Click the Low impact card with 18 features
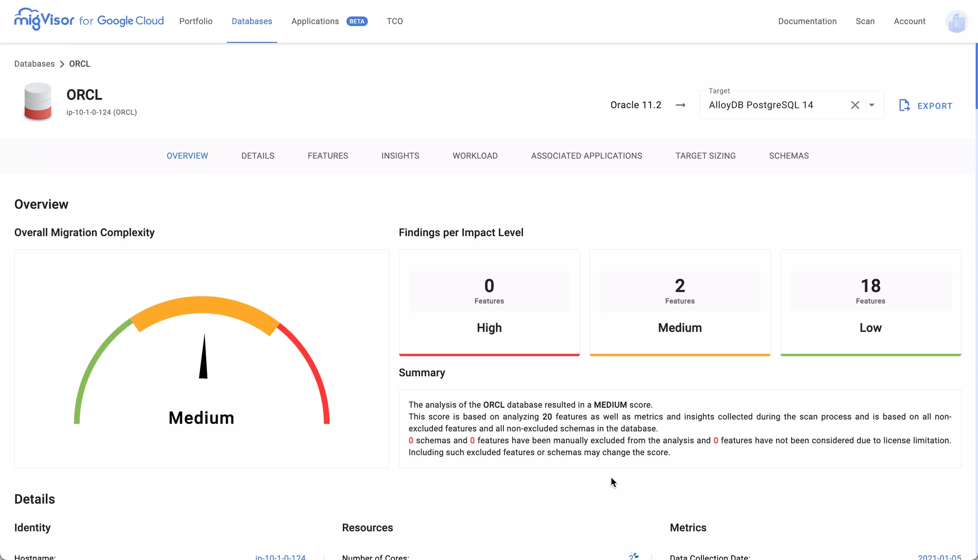Image resolution: width=978 pixels, height=560 pixels. point(870,303)
